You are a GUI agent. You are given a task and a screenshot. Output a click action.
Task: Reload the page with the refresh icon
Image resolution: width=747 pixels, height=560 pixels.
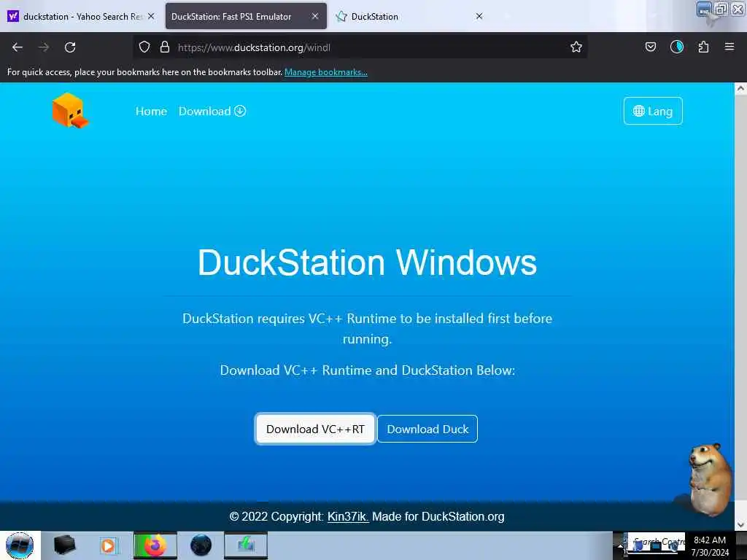(x=70, y=47)
